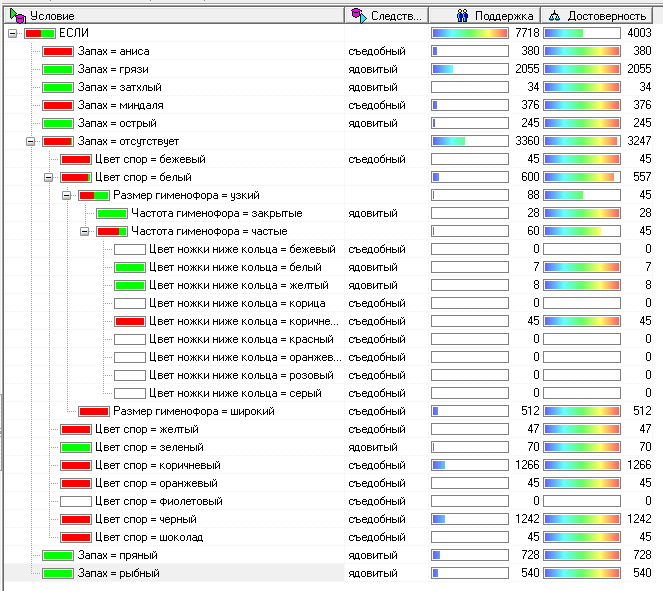Click the icon in the Условие column header

17,15
